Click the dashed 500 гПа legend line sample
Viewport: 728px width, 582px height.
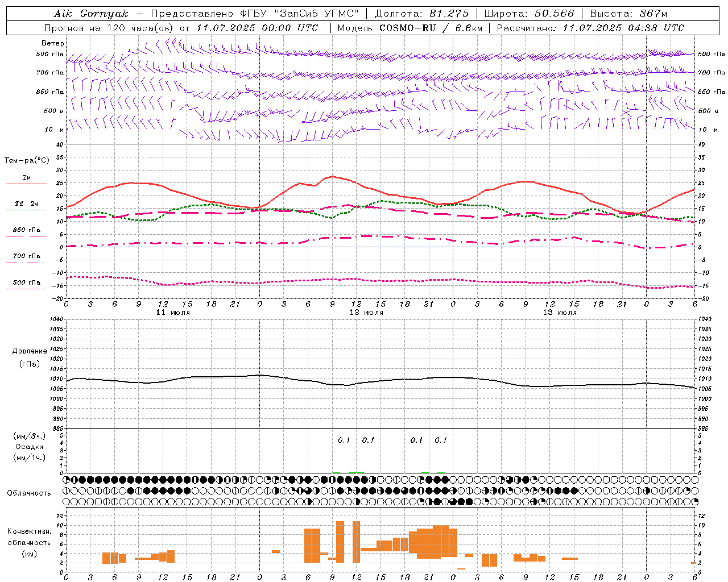pyautogui.click(x=25, y=289)
